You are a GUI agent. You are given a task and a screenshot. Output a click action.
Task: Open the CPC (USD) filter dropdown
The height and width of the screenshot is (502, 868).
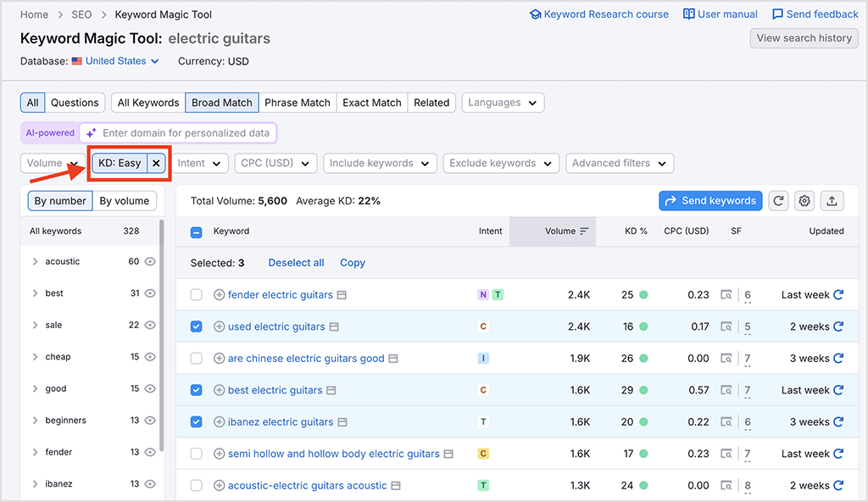[275, 163]
